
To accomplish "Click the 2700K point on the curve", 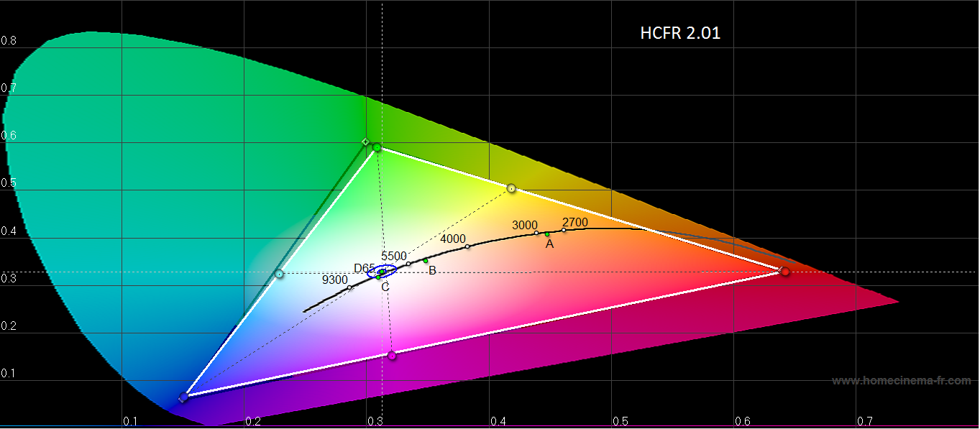I will [x=564, y=230].
